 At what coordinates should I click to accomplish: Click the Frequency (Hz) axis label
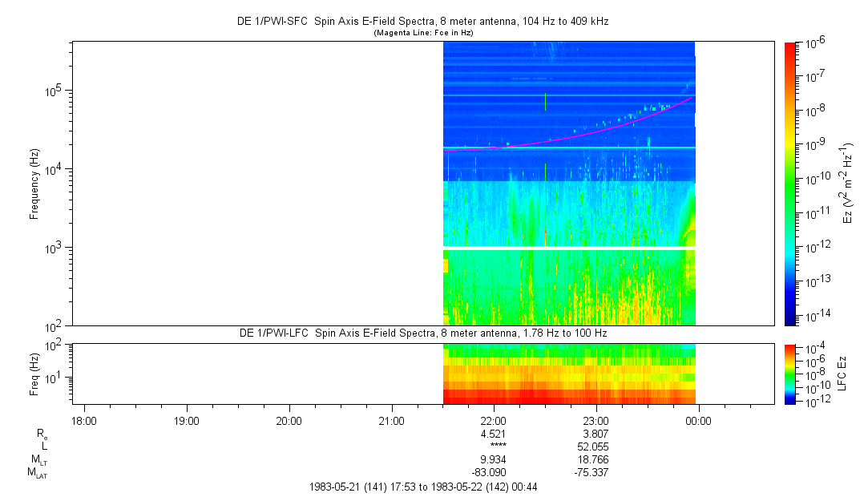(x=34, y=184)
